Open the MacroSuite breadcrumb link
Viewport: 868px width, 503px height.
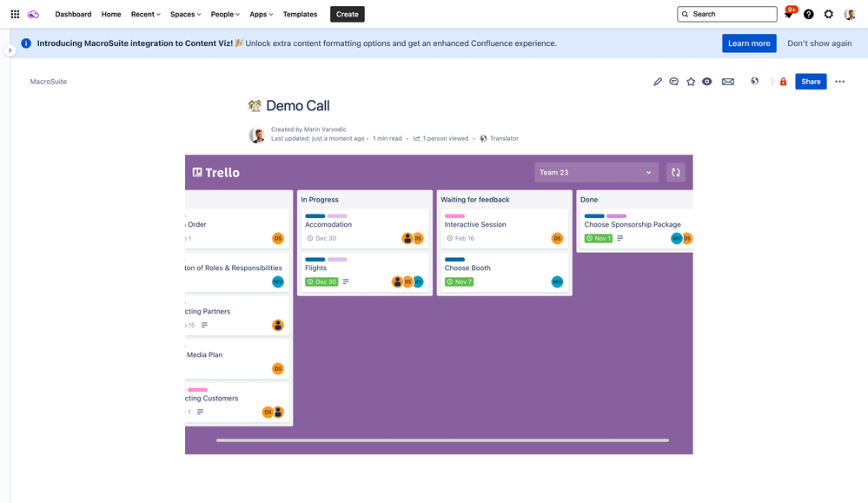point(48,82)
